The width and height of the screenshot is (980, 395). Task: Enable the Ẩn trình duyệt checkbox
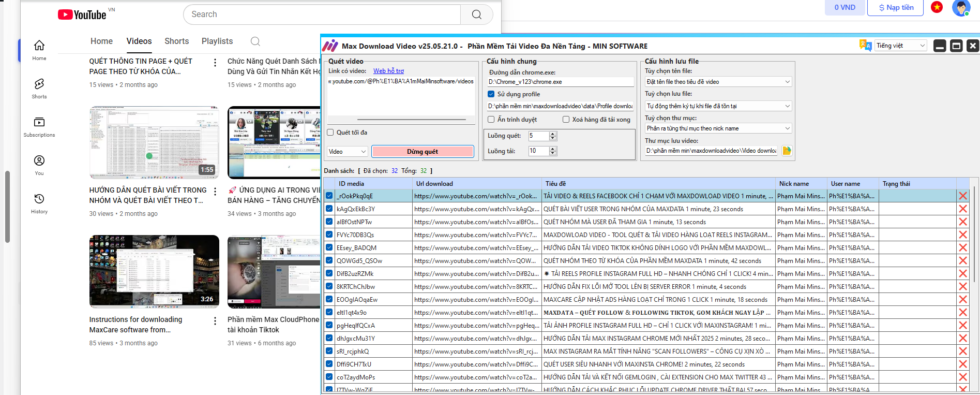point(491,120)
